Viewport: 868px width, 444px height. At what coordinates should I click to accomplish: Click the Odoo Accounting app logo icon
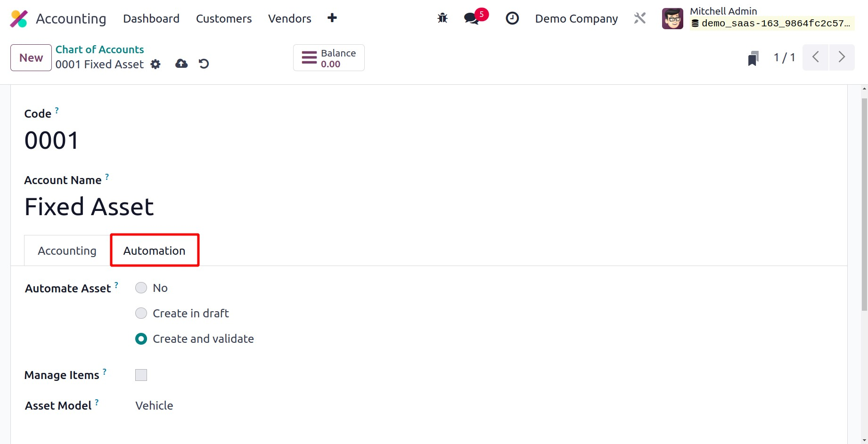[19, 19]
